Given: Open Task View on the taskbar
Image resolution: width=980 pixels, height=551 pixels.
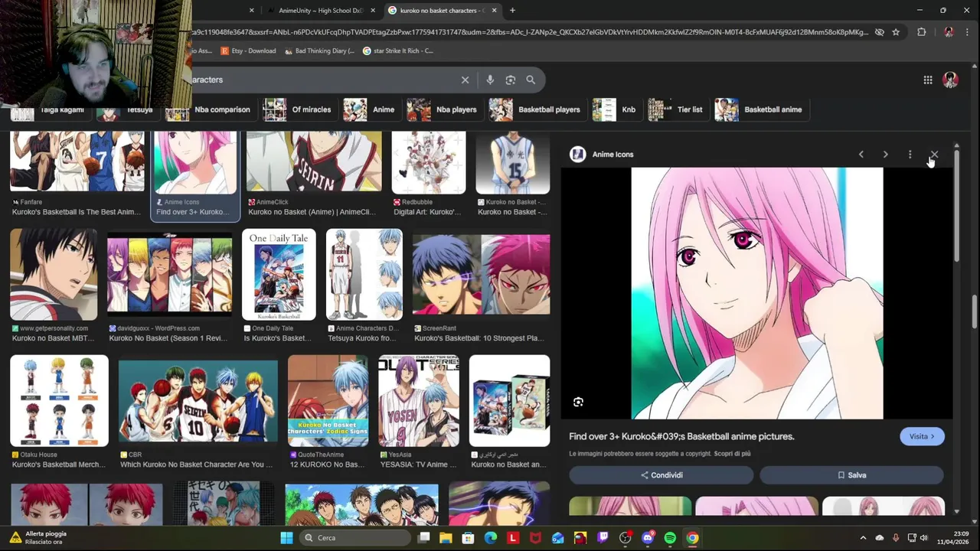Looking at the screenshot, I should tap(423, 538).
